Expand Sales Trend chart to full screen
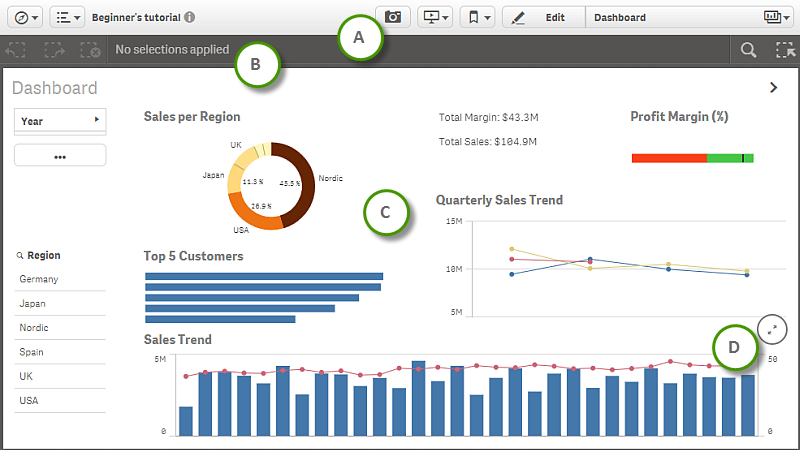Screen dimensions: 800x450 tap(772, 328)
